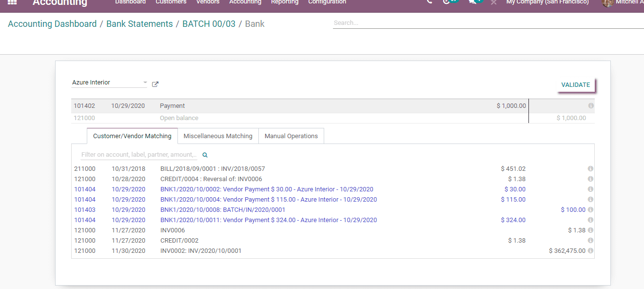The height and width of the screenshot is (289, 644).
Task: Show info icon for CREDIT/0002 row
Action: (590, 241)
